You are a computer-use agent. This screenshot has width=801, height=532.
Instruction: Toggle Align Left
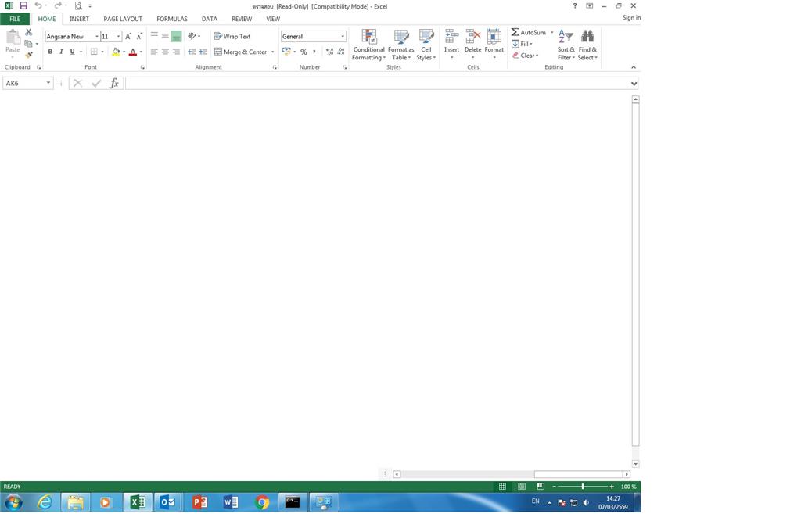(154, 52)
